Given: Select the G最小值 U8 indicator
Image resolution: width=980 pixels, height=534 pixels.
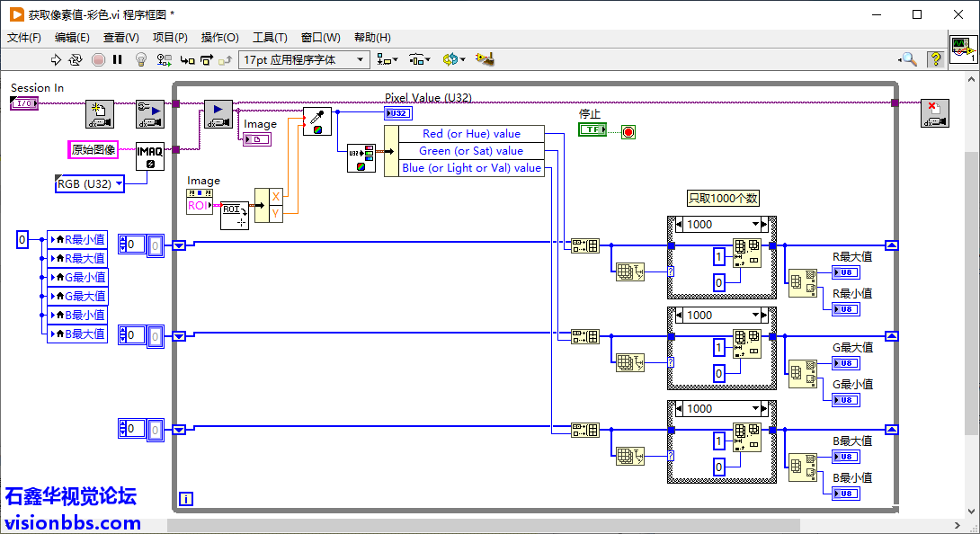Looking at the screenshot, I should coord(846,399).
